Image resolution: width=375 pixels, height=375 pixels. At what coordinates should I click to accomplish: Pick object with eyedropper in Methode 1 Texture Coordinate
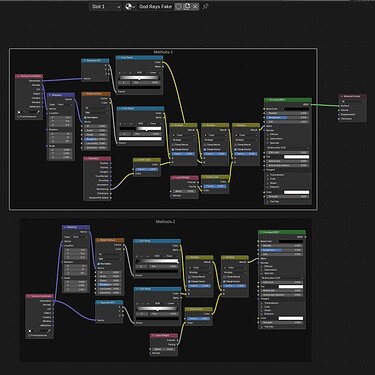(39, 112)
